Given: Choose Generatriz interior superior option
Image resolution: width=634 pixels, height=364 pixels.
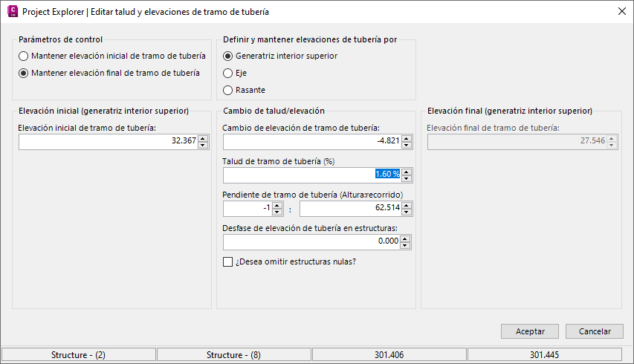Looking at the screenshot, I should tap(229, 56).
